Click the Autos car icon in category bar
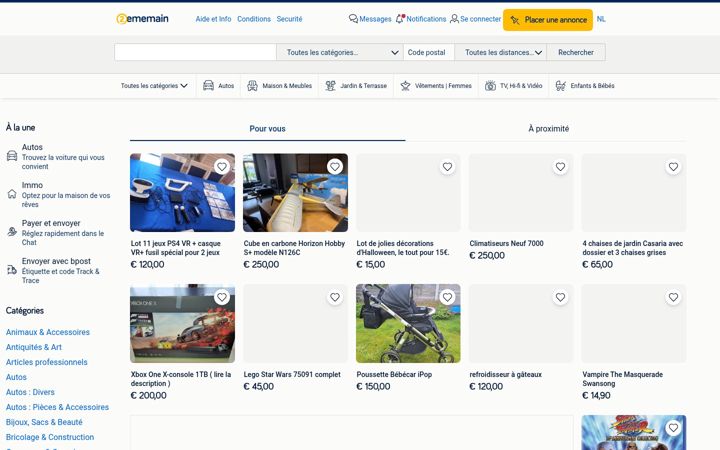 208,85
